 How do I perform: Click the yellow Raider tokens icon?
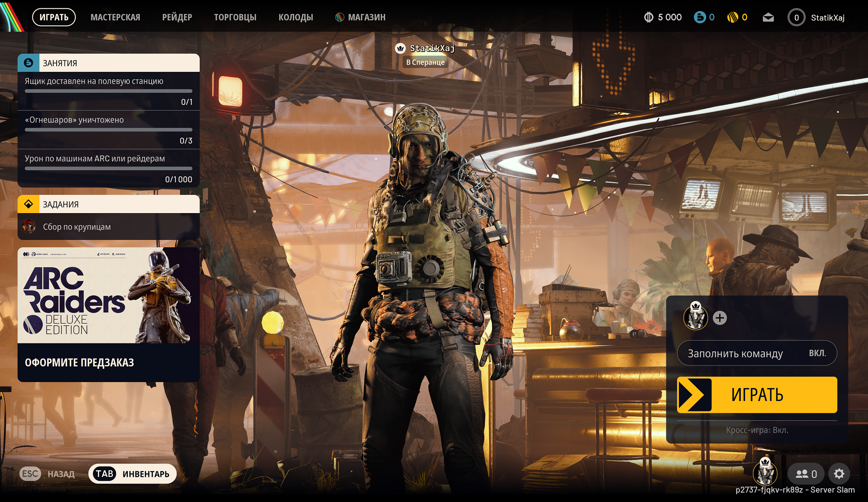733,17
